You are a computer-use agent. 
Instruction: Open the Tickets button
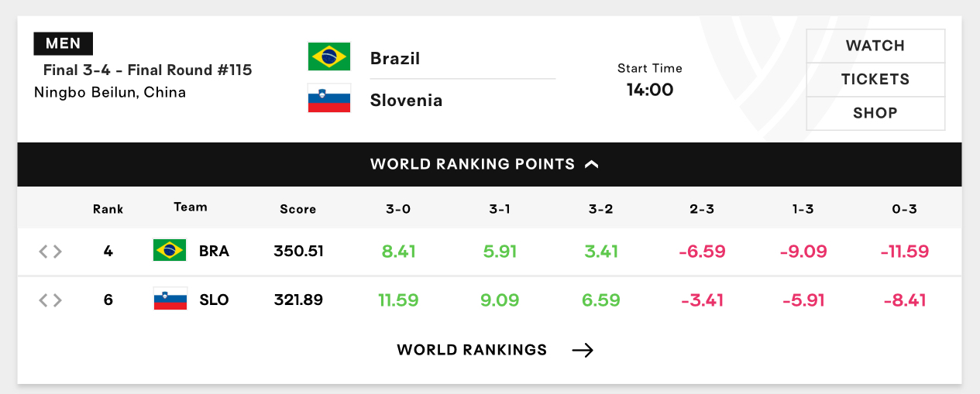click(x=875, y=80)
